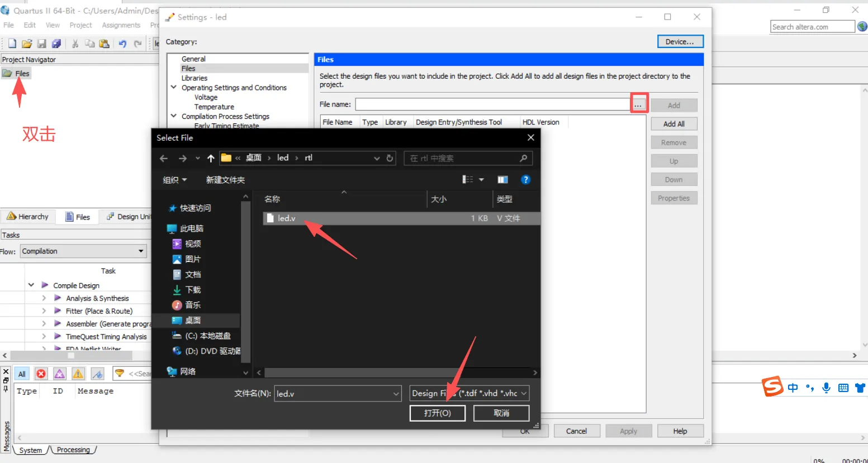Click the Redo arrow icon
The image size is (868, 463).
(x=137, y=44)
